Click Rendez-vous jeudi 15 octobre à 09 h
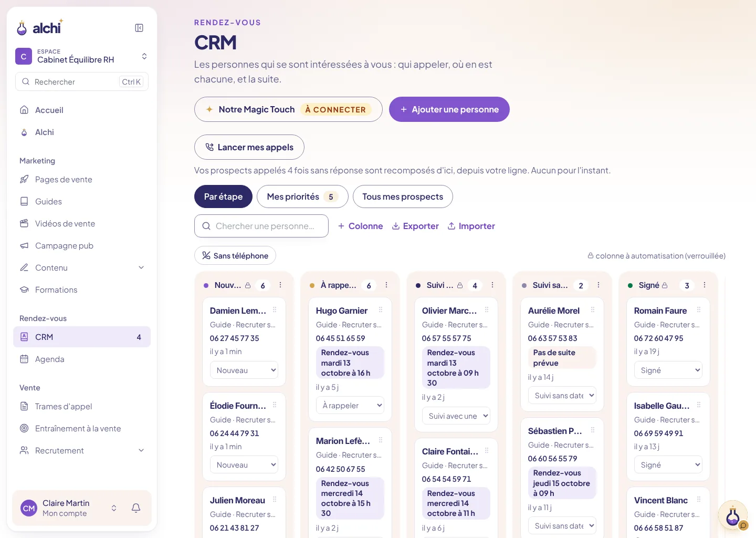756x538 pixels. [x=562, y=483]
